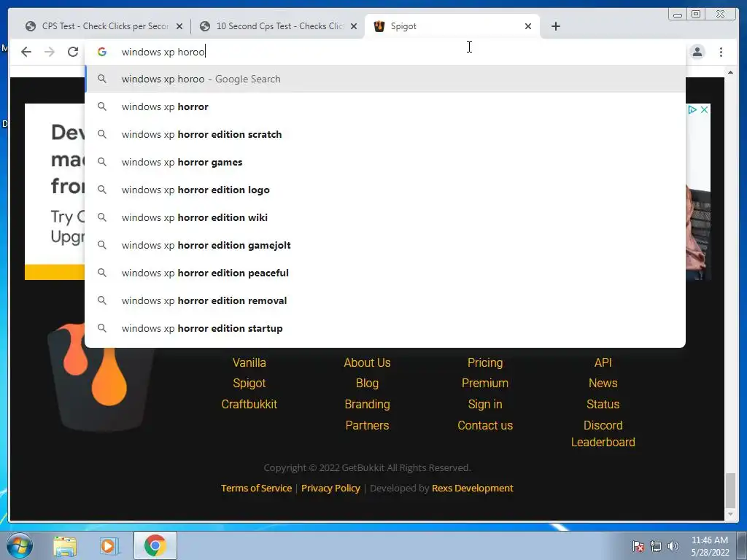Click the Chrome taskbar button

(155, 545)
